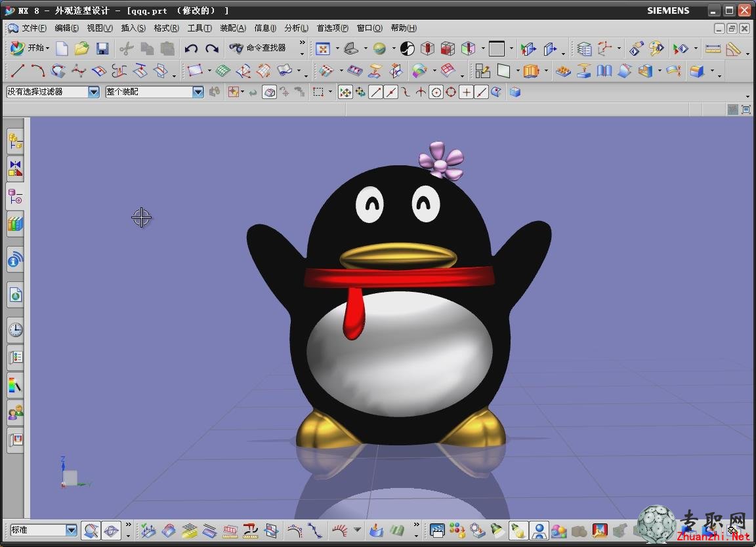
Task: Switch to wireframe cube with red cylinder view
Action: (x=427, y=49)
